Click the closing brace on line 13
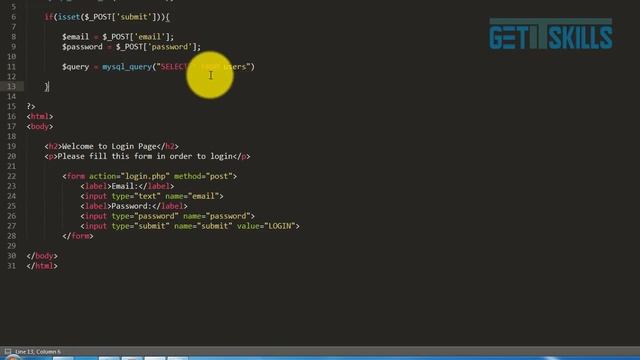640x360 pixels. coord(47,87)
